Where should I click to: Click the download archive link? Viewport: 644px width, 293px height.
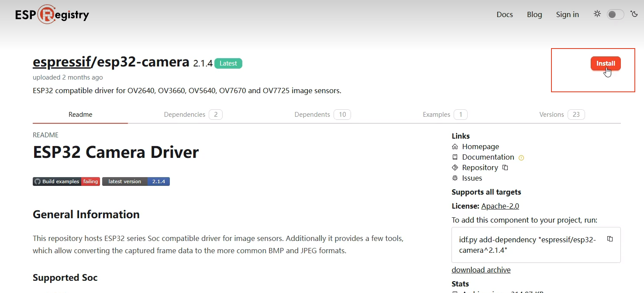(481, 270)
